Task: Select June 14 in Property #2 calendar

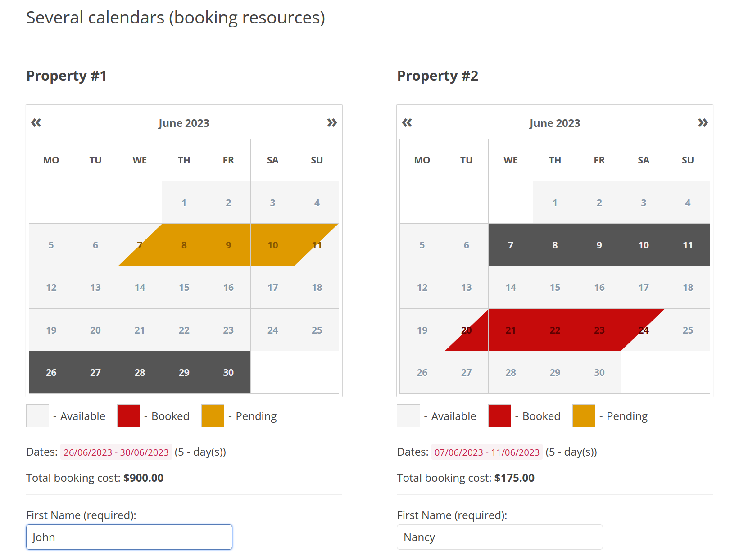Action: pos(510,288)
